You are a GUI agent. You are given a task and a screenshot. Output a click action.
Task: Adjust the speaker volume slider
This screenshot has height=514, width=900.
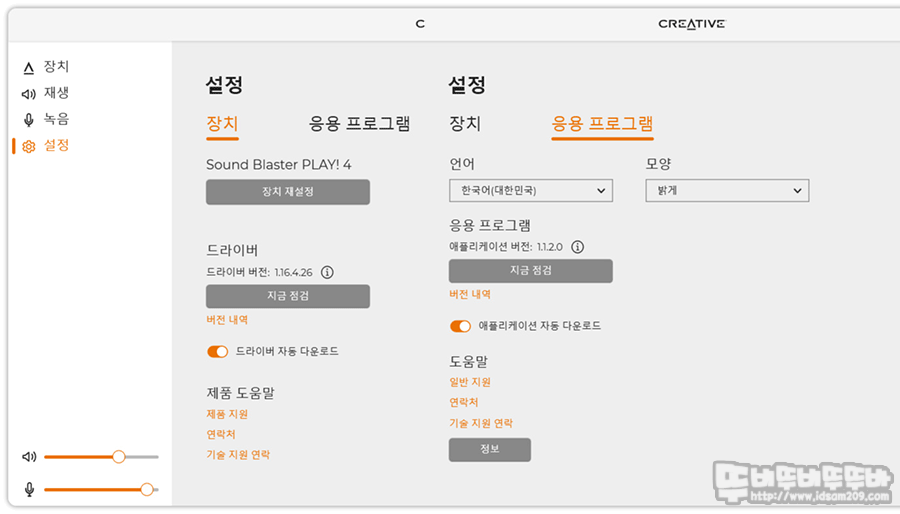click(101, 457)
